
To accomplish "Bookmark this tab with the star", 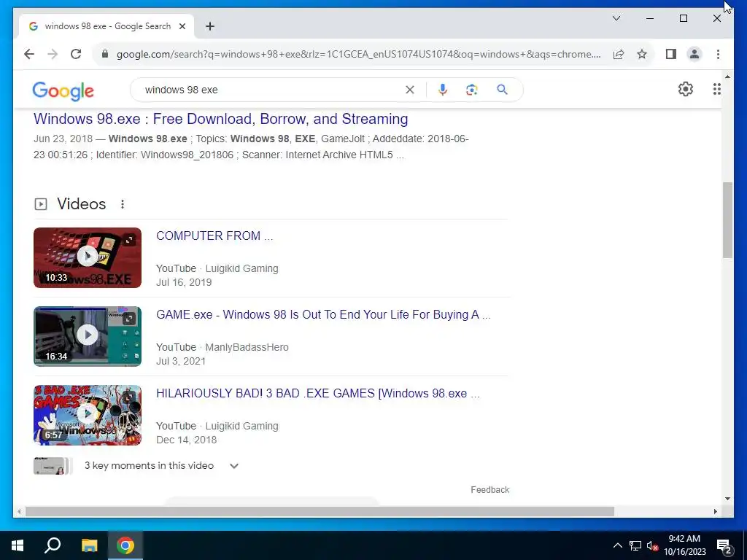I will click(x=642, y=54).
